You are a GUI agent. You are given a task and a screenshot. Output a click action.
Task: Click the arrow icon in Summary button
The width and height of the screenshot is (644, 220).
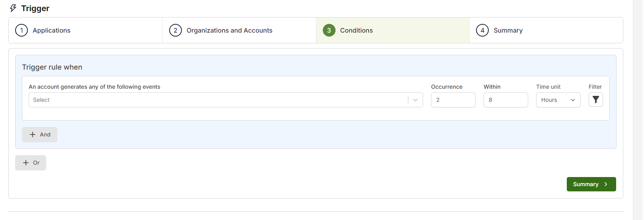606,184
